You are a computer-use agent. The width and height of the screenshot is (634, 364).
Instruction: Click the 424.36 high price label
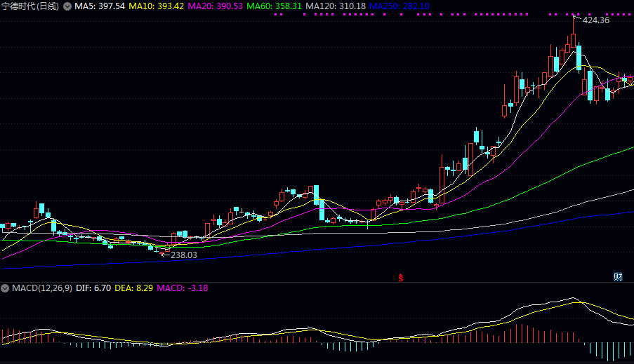[595, 20]
